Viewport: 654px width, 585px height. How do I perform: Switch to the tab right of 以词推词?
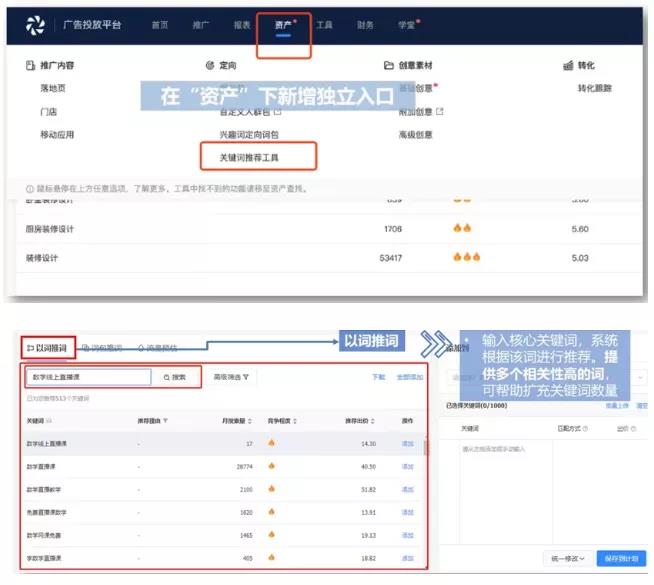(x=102, y=347)
